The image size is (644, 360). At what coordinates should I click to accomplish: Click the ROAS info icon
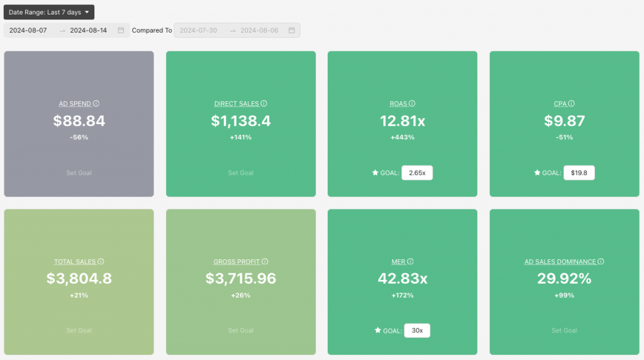point(412,104)
